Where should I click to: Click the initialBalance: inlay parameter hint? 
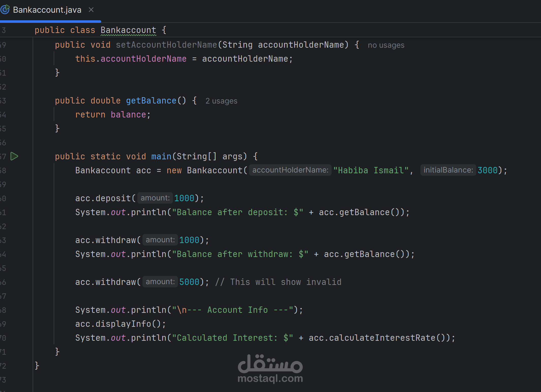click(448, 170)
